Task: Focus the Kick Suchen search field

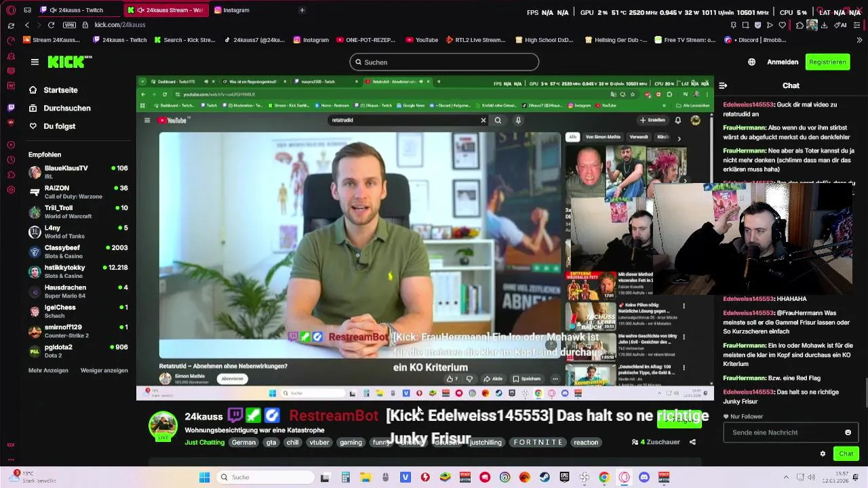Action: coord(444,62)
